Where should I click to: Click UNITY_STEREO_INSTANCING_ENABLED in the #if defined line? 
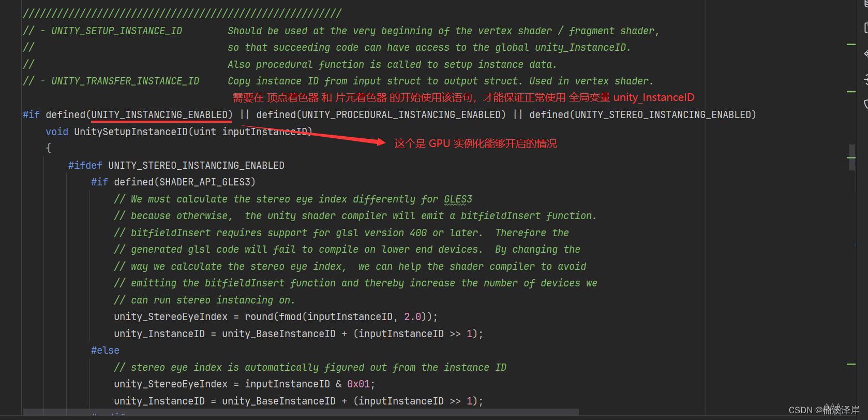coord(662,114)
